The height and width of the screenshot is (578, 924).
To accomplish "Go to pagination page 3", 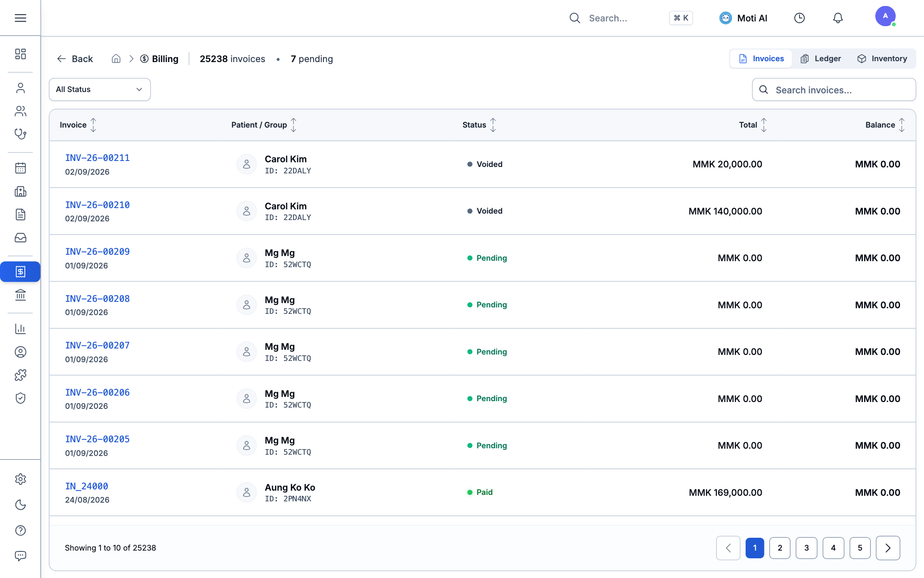I will coord(806,548).
